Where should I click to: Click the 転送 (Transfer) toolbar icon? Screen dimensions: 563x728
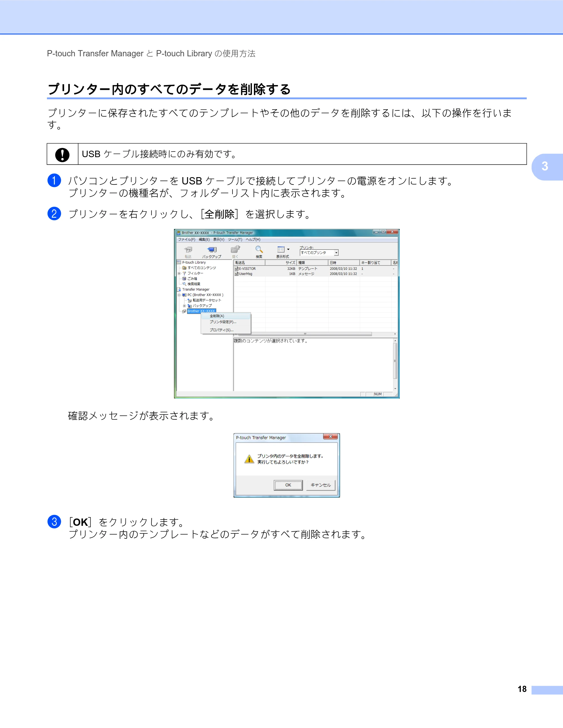[x=188, y=250]
